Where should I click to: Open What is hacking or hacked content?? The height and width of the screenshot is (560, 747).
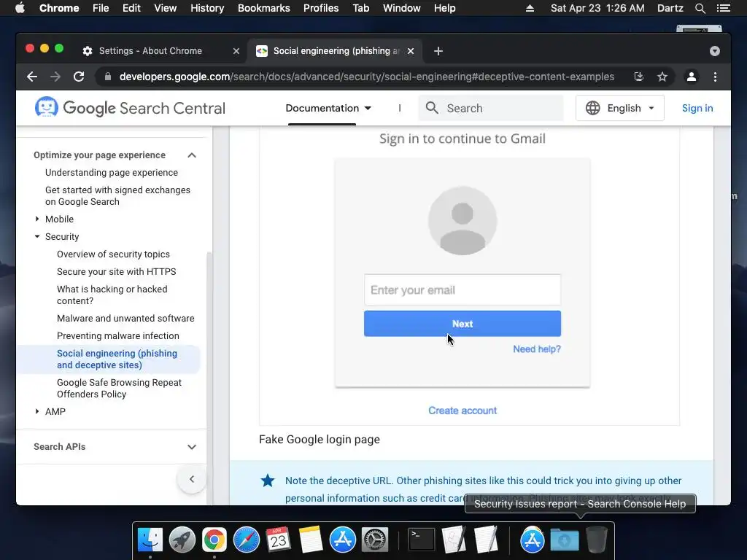112,295
